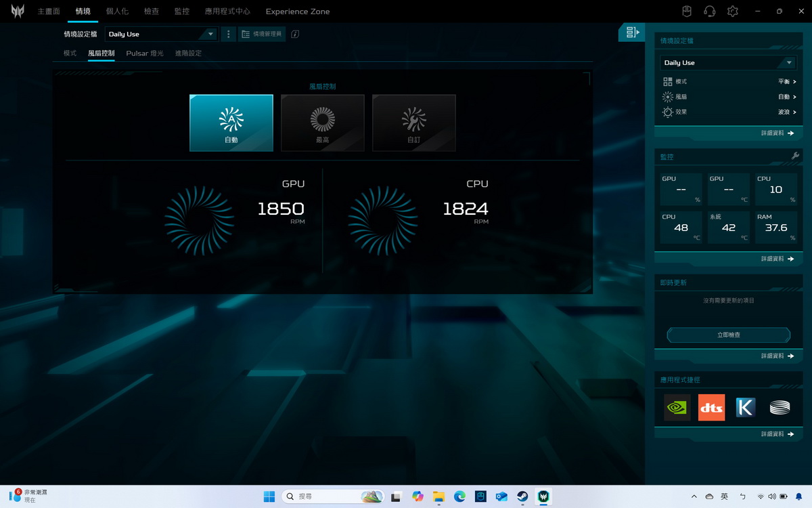Screen dimensions: 812x508
Task: Select the 最高 fan mode
Action: (323, 123)
